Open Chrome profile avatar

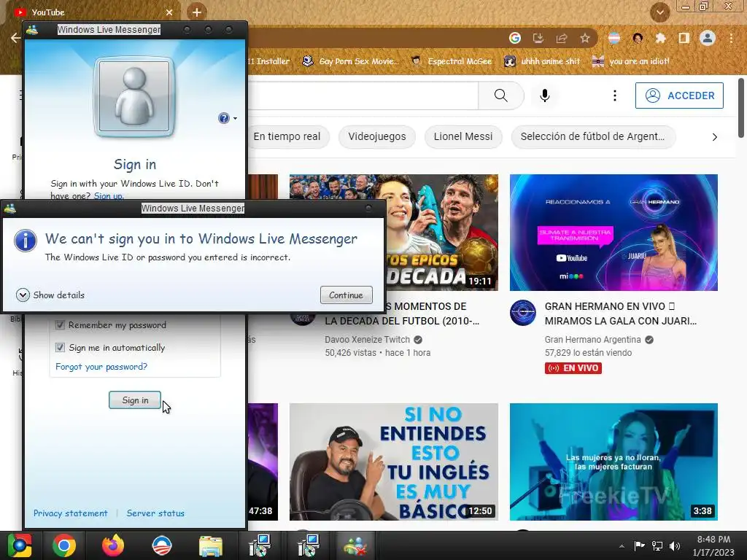708,38
